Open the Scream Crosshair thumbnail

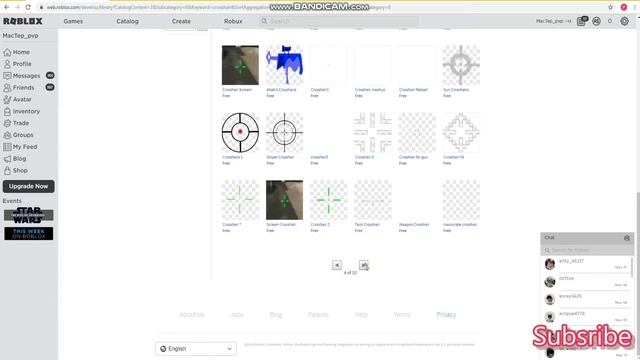284,200
